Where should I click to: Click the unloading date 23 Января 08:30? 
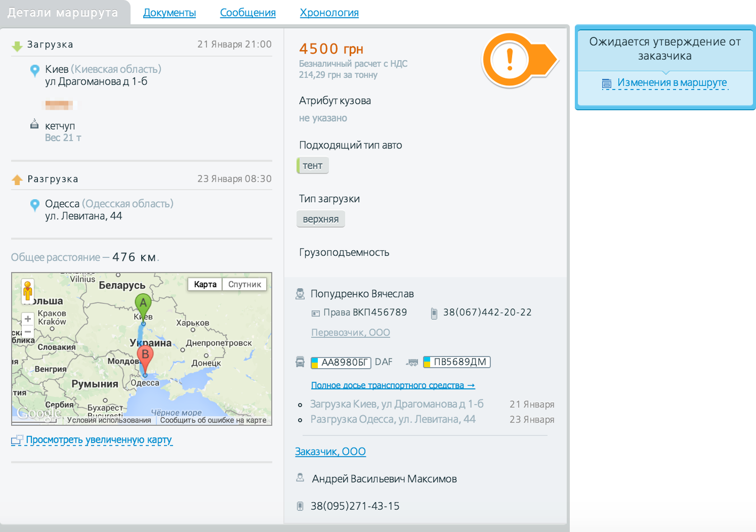coord(234,179)
